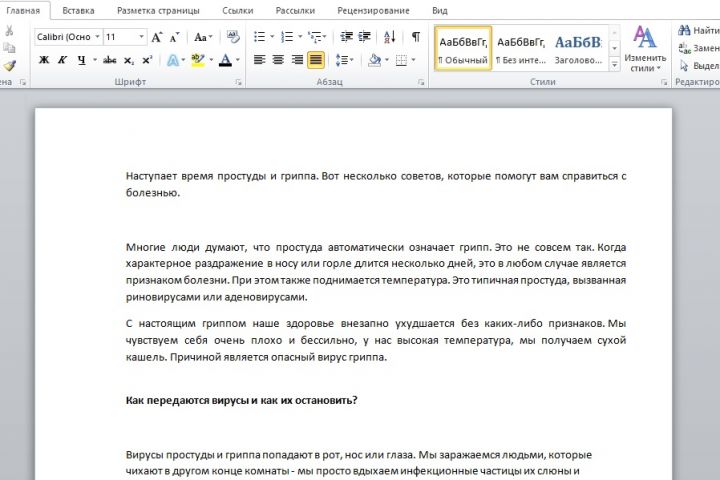Apply yellow text highlight color
The height and width of the screenshot is (480, 720).
pyautogui.click(x=198, y=60)
